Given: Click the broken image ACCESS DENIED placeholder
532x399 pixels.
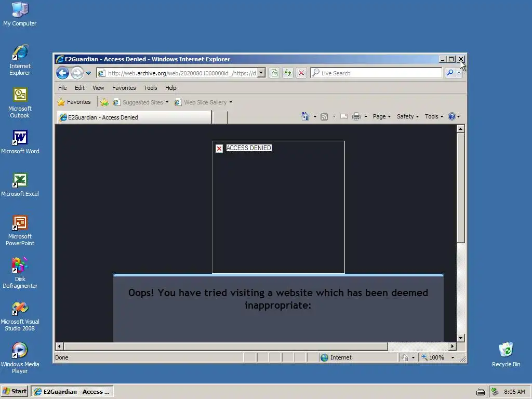Looking at the screenshot, I should (278, 207).
